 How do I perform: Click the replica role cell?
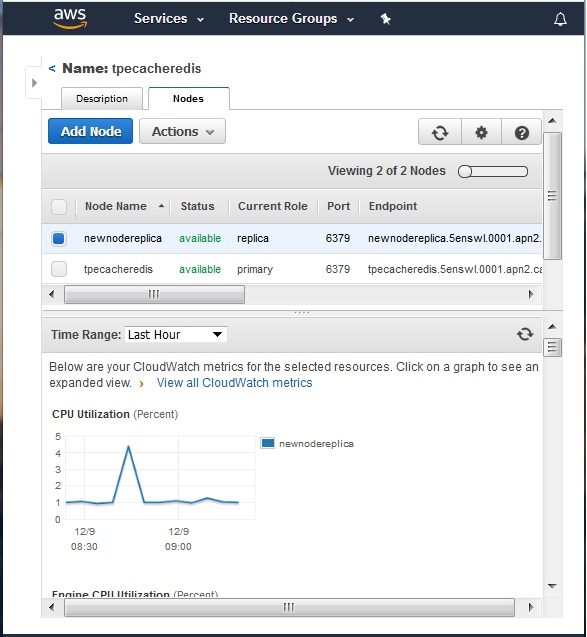pyautogui.click(x=253, y=238)
